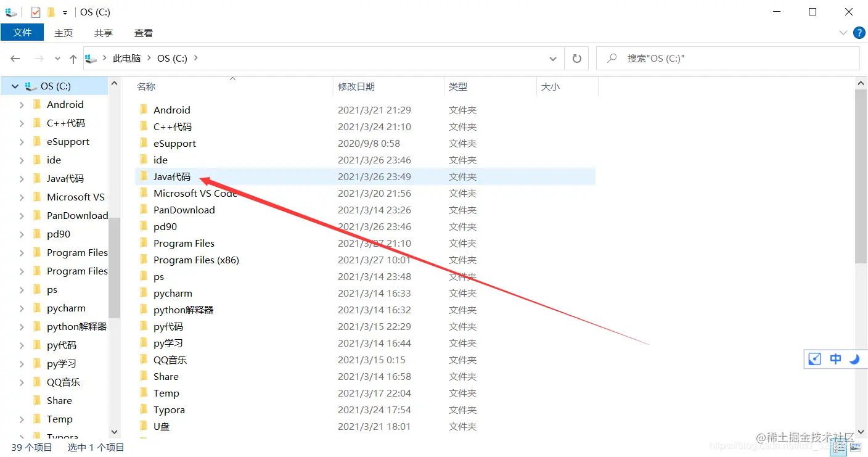Toggle the IME moon night-mode icon

(854, 359)
